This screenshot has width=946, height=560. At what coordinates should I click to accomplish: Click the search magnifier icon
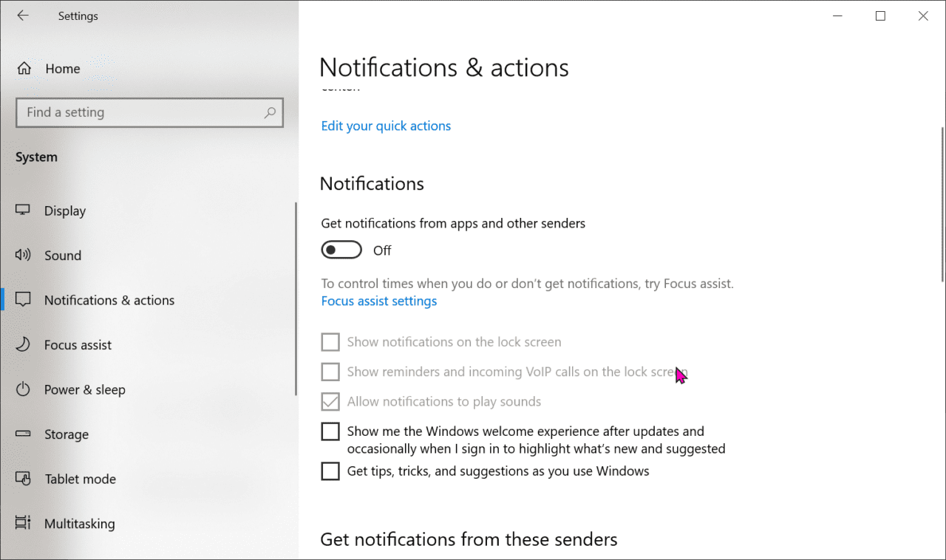tap(270, 112)
